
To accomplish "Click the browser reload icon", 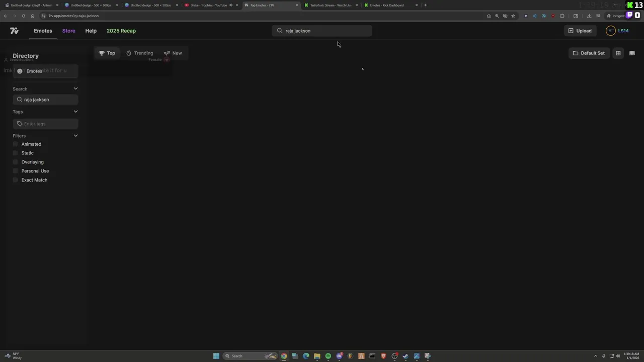I will (23, 16).
